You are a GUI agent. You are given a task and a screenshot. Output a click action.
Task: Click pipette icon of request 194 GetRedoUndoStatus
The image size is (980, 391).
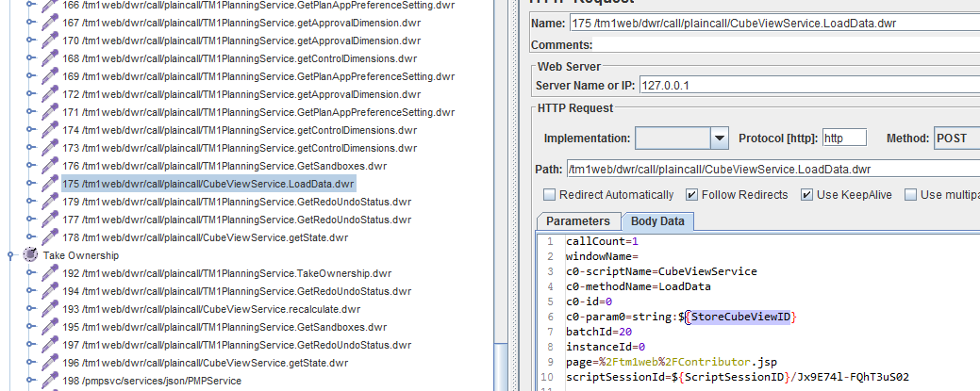(x=49, y=292)
